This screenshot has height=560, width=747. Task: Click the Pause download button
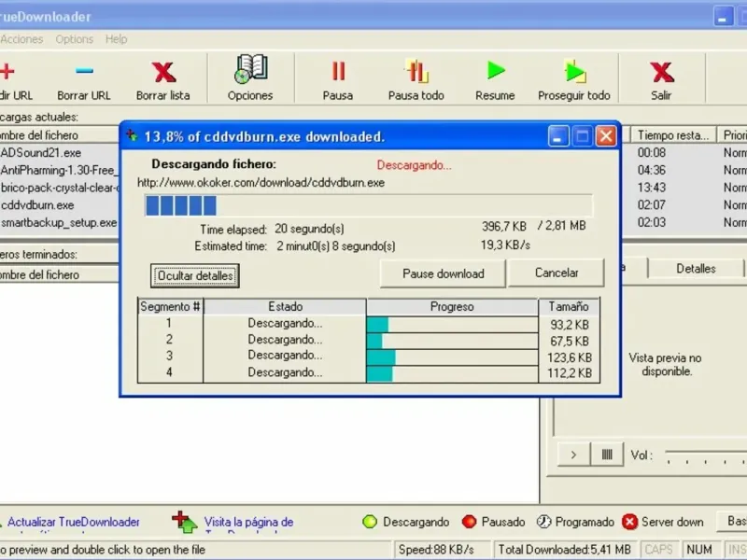[x=443, y=273]
